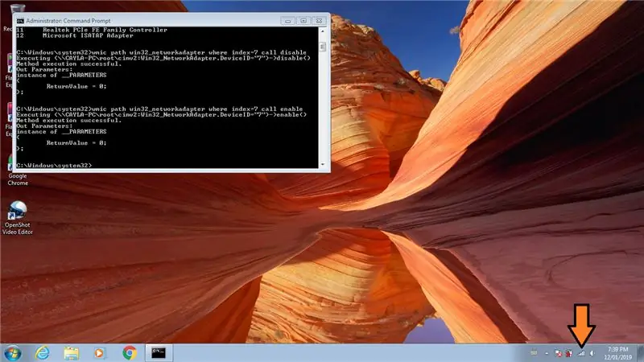Launch Google Chrome from the taskbar
This screenshot has width=644, height=362.
130,353
